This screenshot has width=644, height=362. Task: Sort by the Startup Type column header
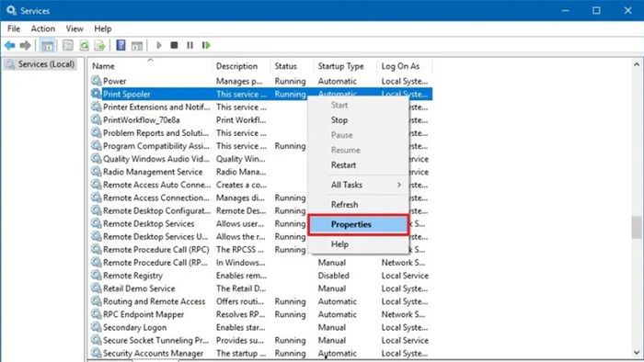[346, 66]
